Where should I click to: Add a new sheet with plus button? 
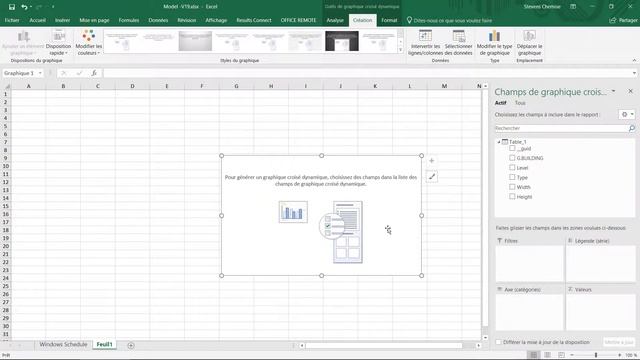pyautogui.click(x=131, y=345)
